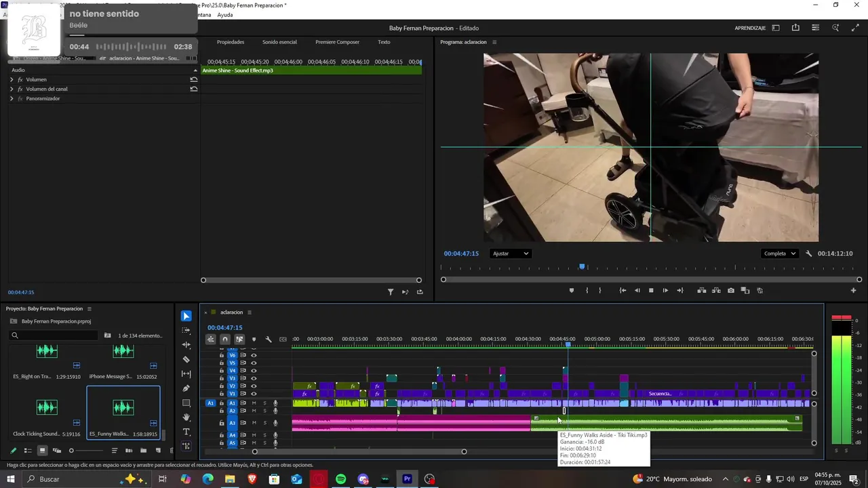The height and width of the screenshot is (488, 868).
Task: Go to In point in Program monitor
Action: pyautogui.click(x=623, y=290)
